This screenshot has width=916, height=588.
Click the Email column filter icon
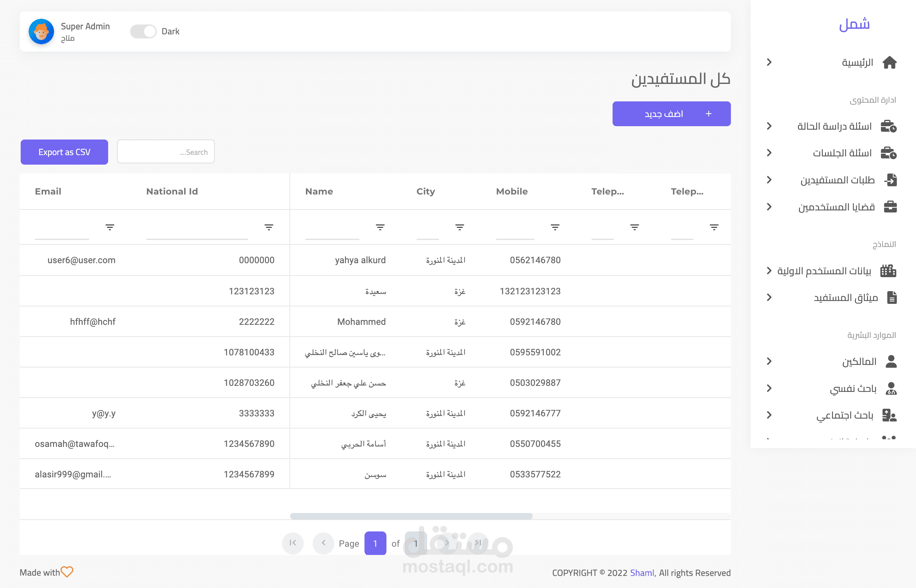[x=110, y=227]
